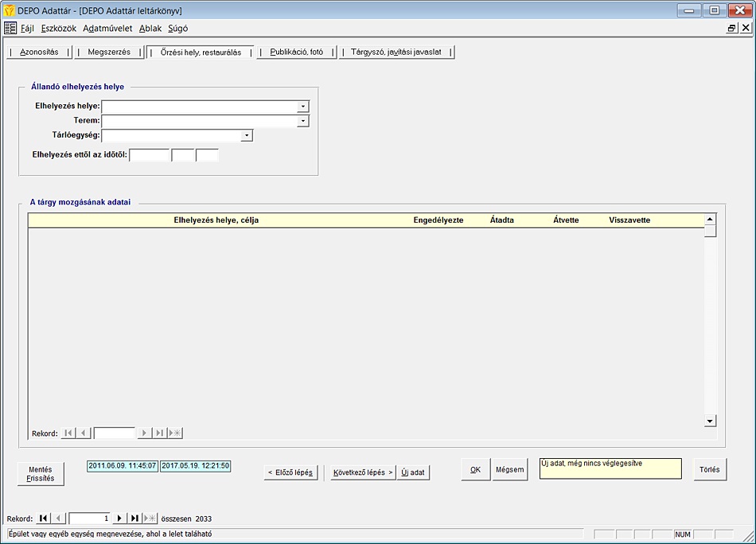Go to first record in bottom navigator
This screenshot has width=756, height=544.
[44, 518]
